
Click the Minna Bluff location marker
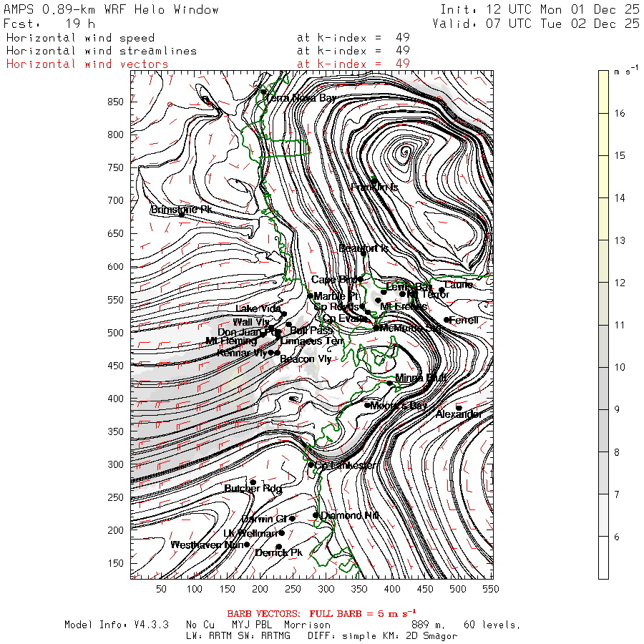pos(390,384)
